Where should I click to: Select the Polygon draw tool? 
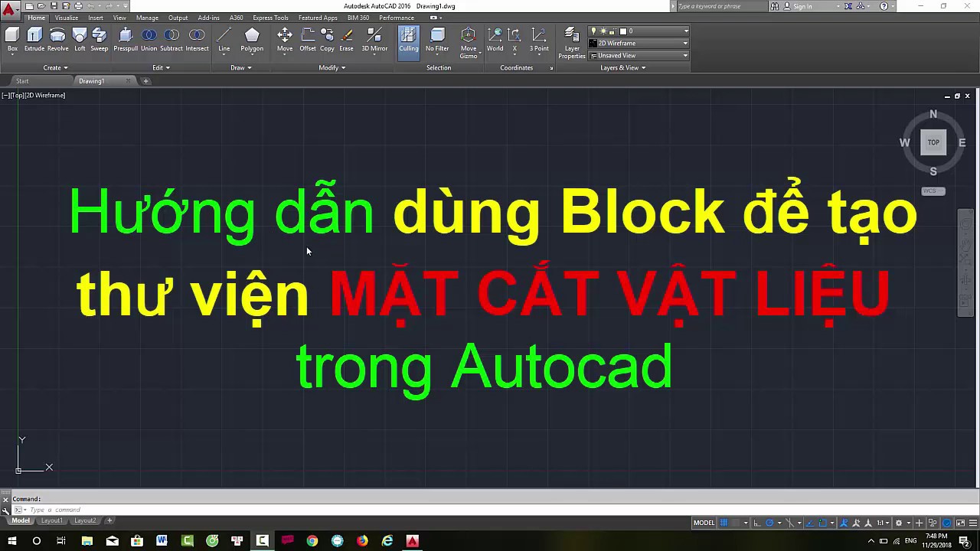[x=252, y=39]
